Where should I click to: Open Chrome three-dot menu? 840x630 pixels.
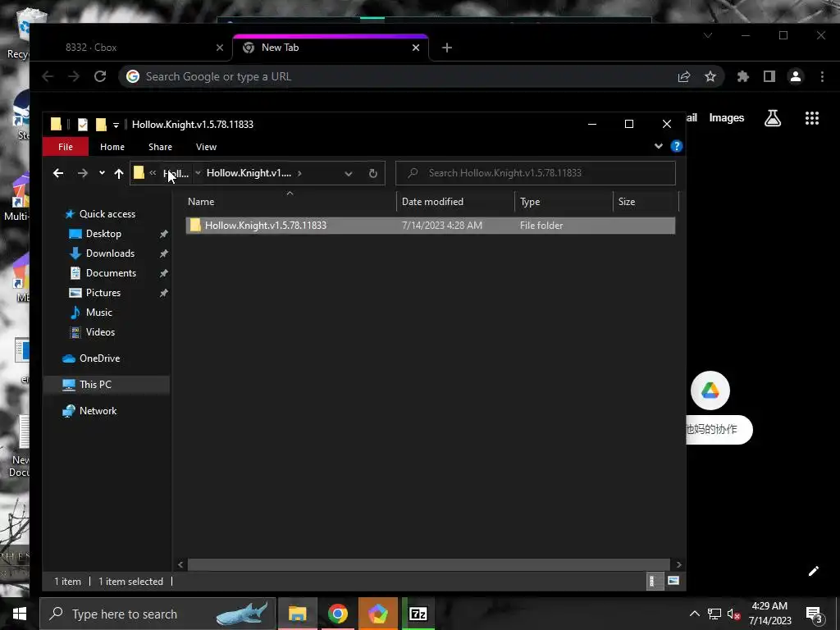coord(822,76)
